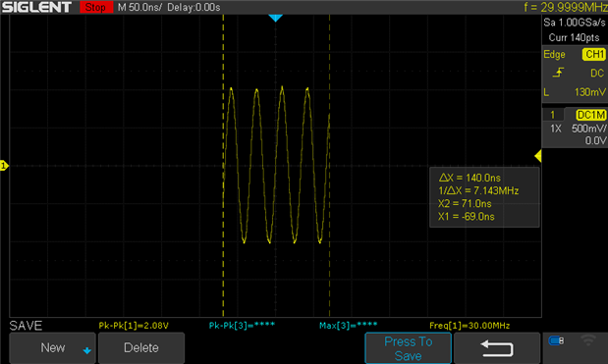
Task: Click the X1 = -69.0ns cursor value
Action: [x=467, y=217]
